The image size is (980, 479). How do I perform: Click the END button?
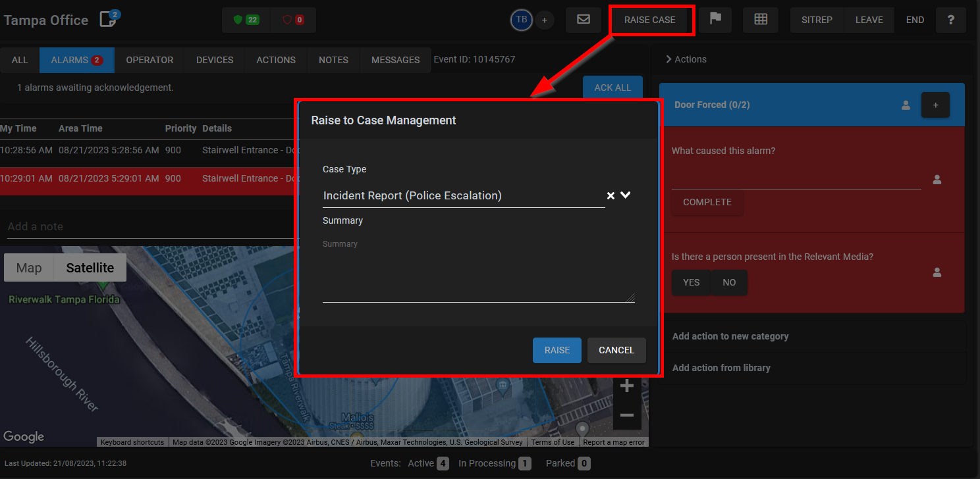[915, 20]
